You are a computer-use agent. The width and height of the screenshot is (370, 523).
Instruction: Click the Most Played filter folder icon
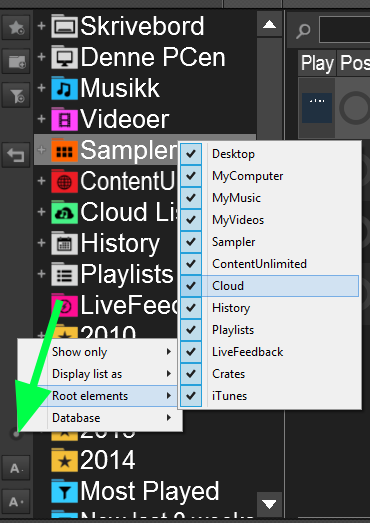64,491
